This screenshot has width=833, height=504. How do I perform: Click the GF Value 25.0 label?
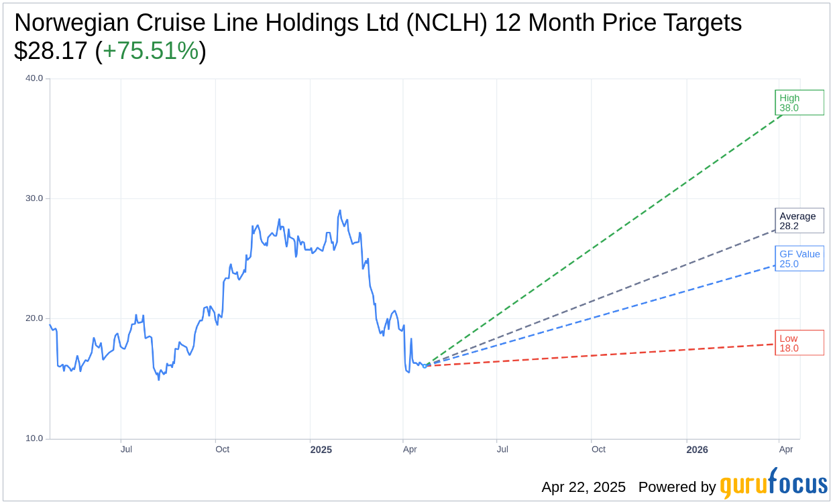coord(799,259)
